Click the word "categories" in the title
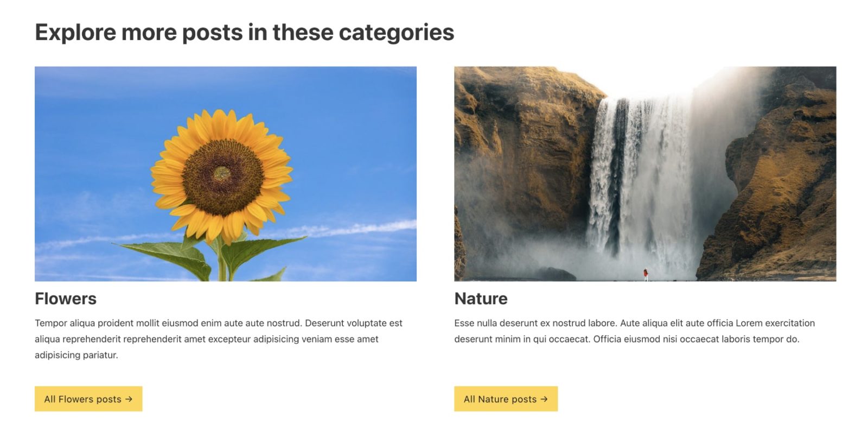 (396, 33)
